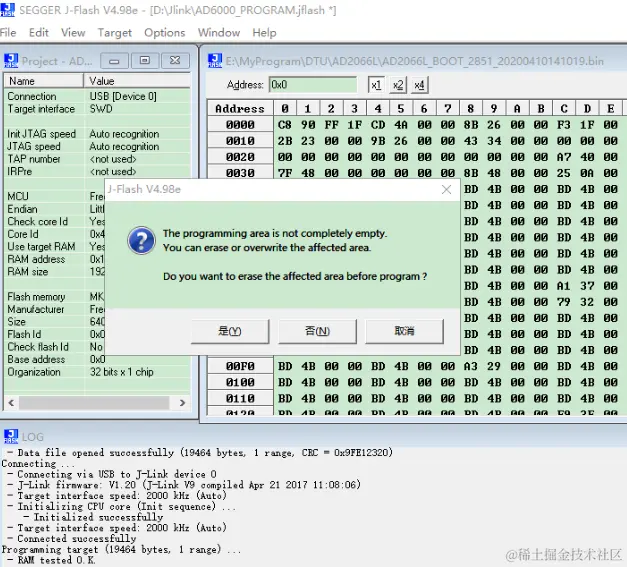Click the LOG panel J-Flash icon

coord(11,437)
